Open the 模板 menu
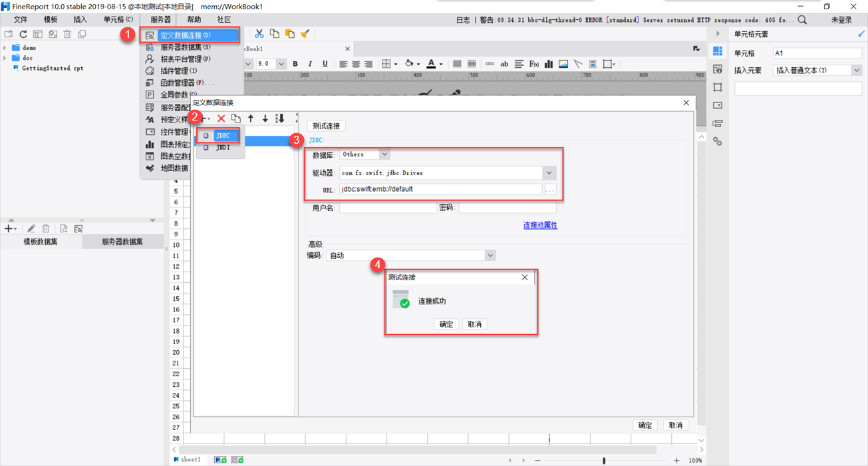The image size is (868, 466). 51,20
